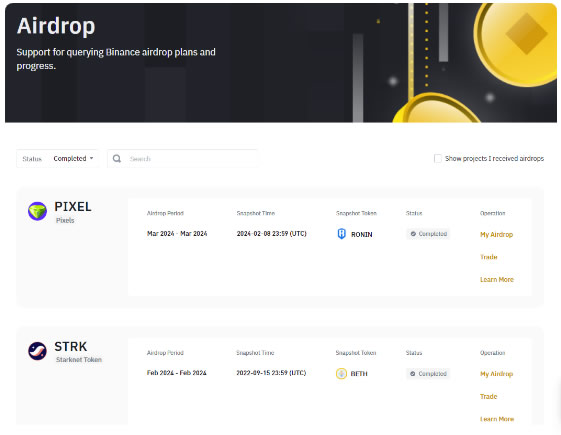Click the BETH snapshot token label
The image size is (561, 435).
click(359, 374)
